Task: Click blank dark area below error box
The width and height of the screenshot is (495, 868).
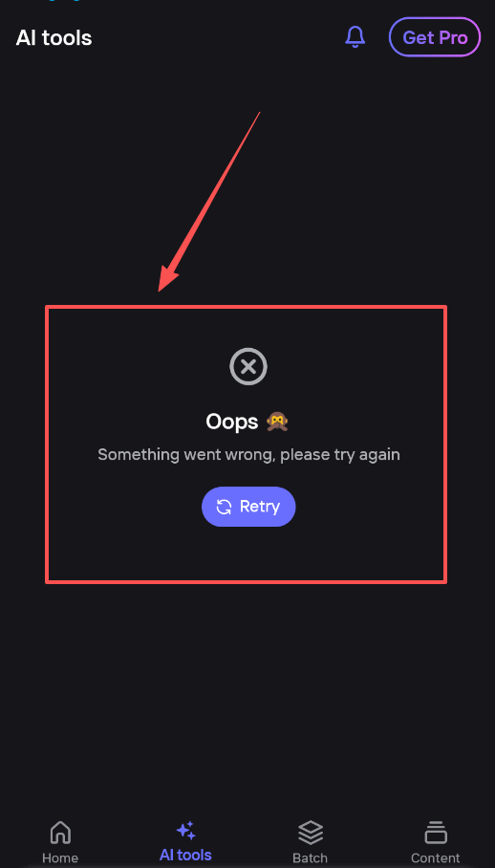Action: (247, 692)
